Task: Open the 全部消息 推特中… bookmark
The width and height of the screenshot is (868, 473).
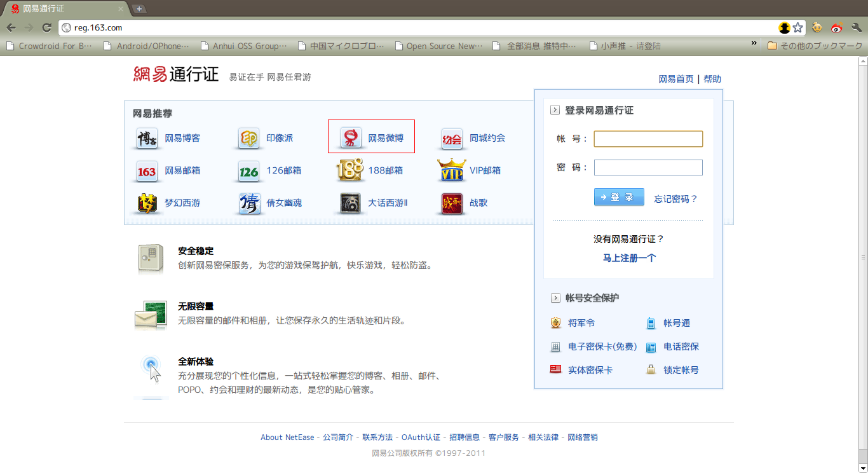Action: (x=536, y=46)
